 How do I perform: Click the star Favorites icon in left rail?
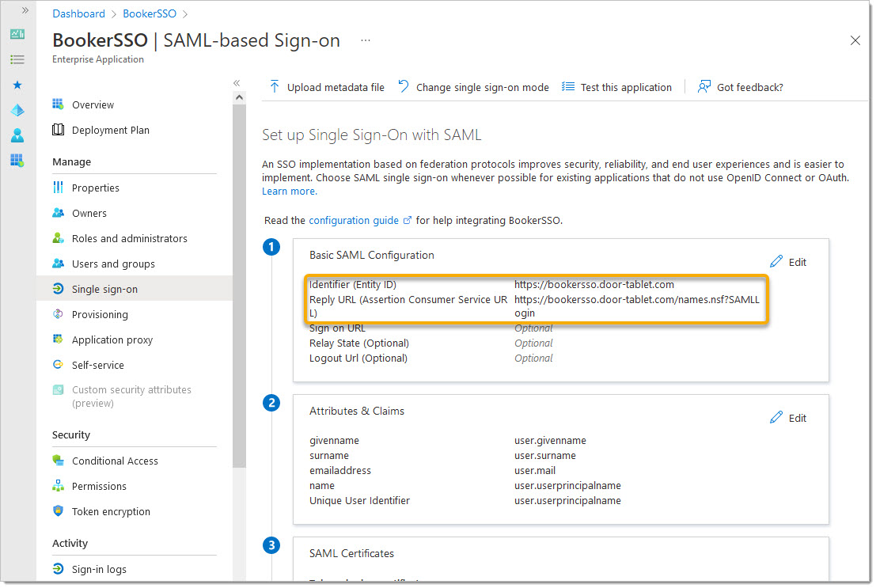tap(17, 85)
